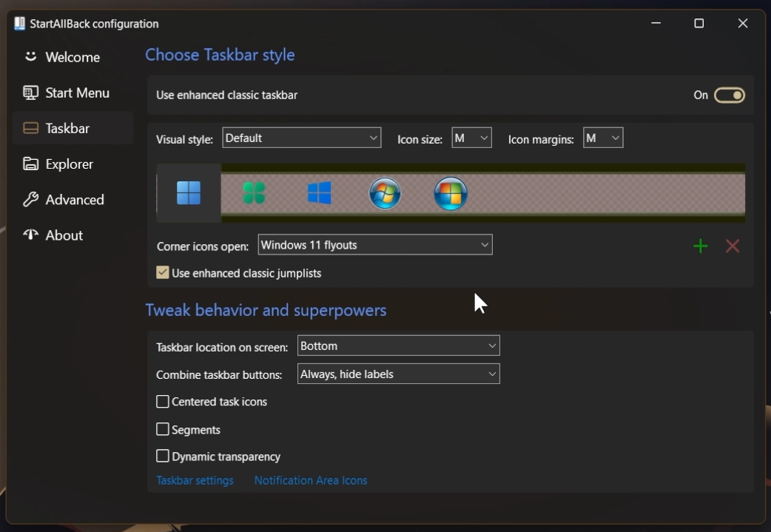Viewport: 771px width, 532px height.
Task: Select the Windows 10 start button style
Action: (x=320, y=192)
